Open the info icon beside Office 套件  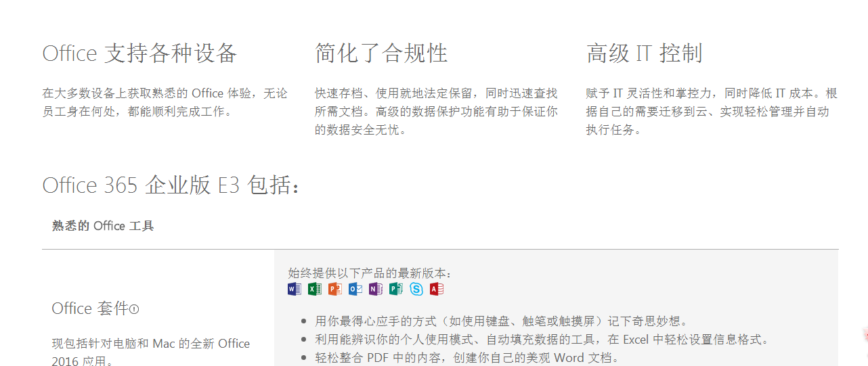134,309
